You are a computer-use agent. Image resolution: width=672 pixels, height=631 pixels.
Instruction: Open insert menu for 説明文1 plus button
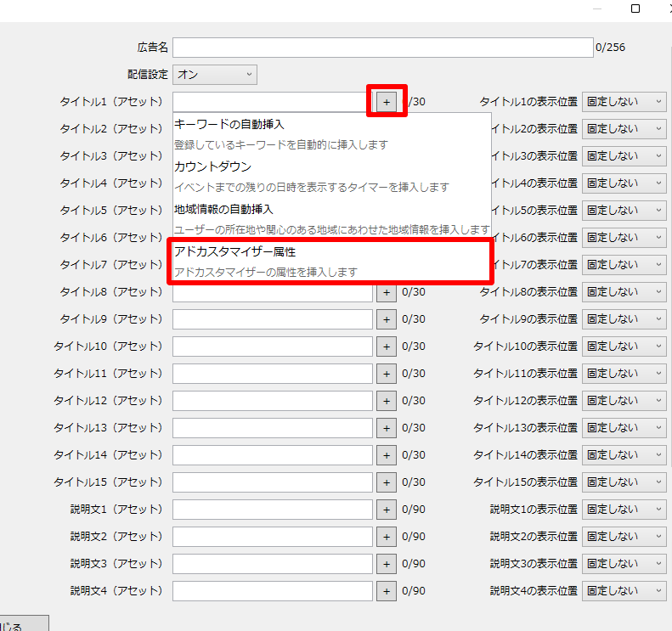(x=387, y=510)
